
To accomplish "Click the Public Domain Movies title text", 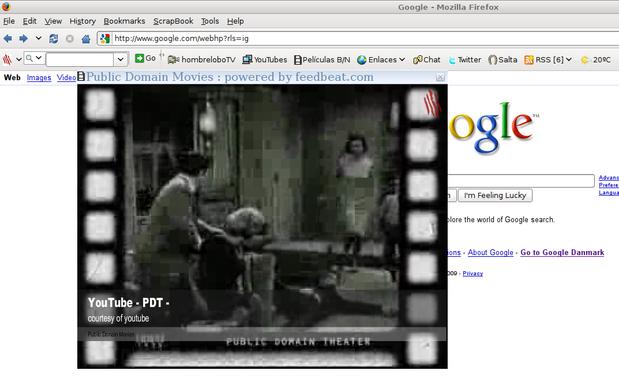I will click(230, 77).
